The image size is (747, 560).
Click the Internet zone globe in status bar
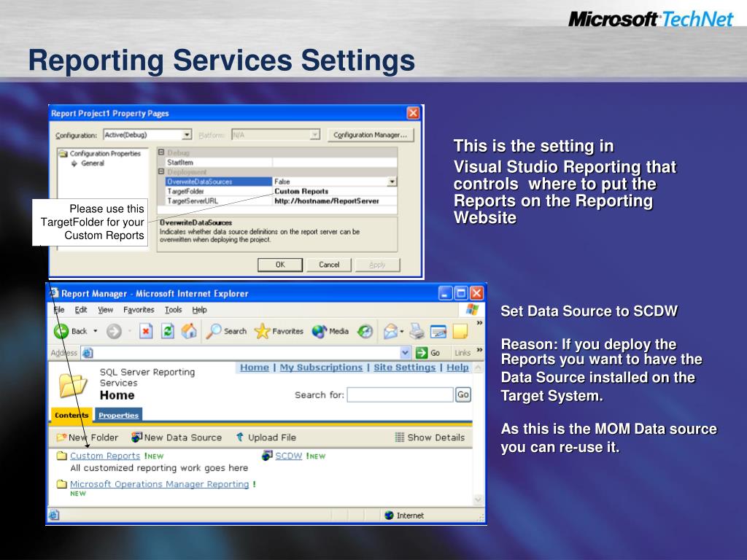tap(389, 516)
